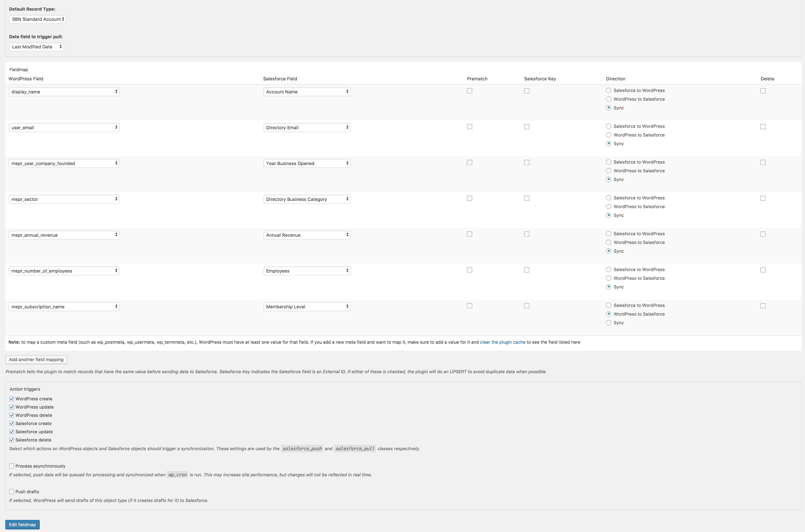The image size is (805, 532).
Task: Check the Salesforce Key checkbox for Annual Revenue
Action: click(x=526, y=234)
